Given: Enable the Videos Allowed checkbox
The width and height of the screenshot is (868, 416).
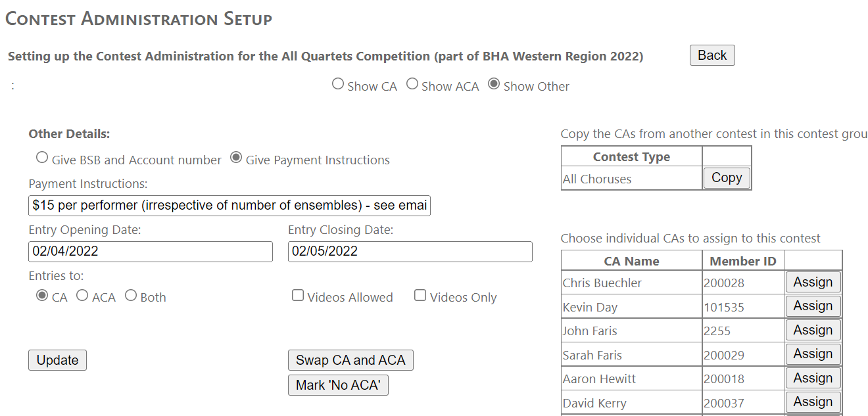Looking at the screenshot, I should coord(298,296).
